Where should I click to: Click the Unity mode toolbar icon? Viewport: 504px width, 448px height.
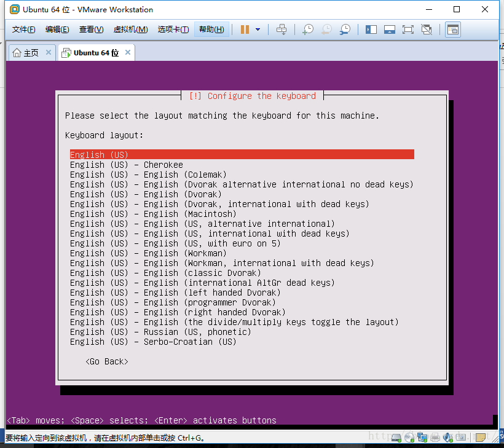[427, 29]
